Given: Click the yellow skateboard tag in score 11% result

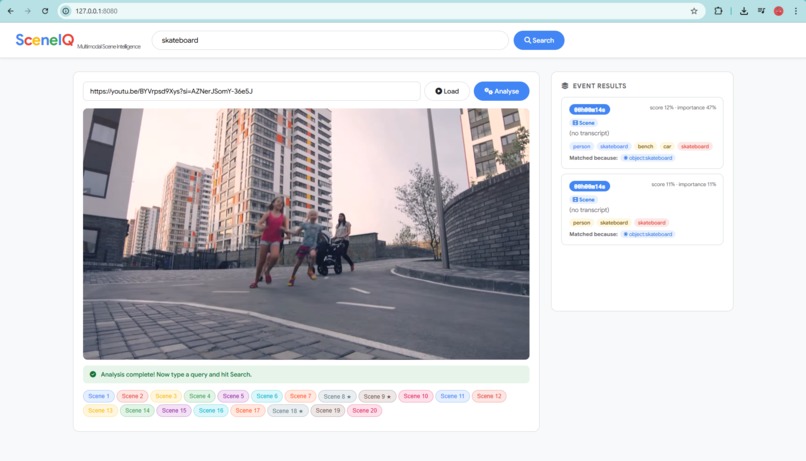Looking at the screenshot, I should click(614, 223).
